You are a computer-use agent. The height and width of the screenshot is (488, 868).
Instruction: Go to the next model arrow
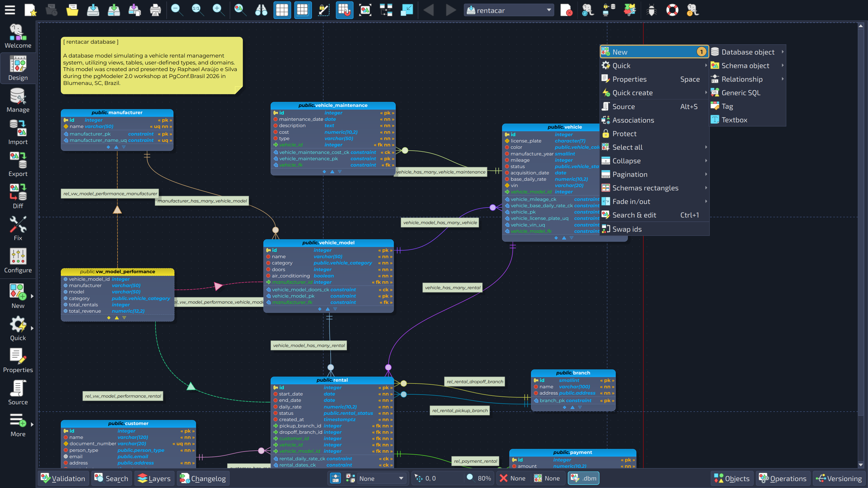451,10
